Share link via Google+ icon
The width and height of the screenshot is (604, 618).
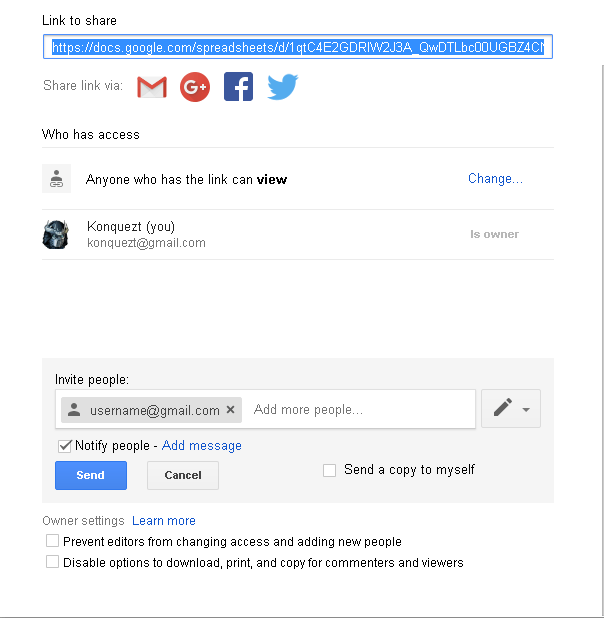[x=194, y=87]
